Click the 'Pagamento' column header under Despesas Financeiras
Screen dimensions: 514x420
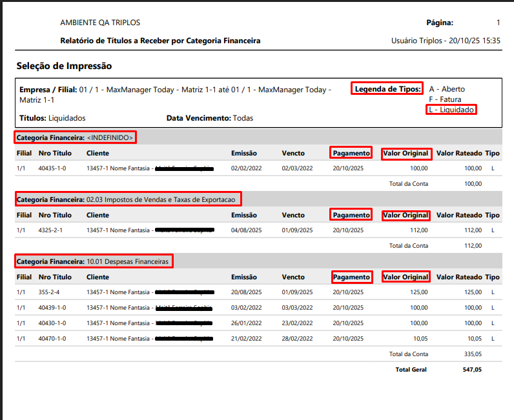(x=351, y=277)
